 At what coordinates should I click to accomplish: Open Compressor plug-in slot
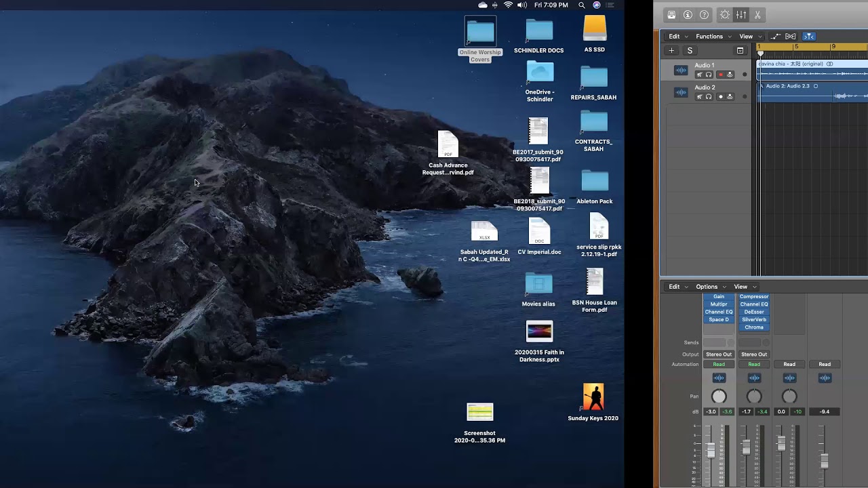754,297
